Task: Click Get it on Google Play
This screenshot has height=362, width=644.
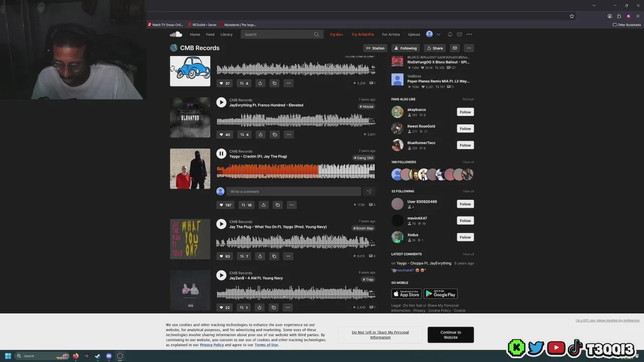Action: click(x=441, y=294)
